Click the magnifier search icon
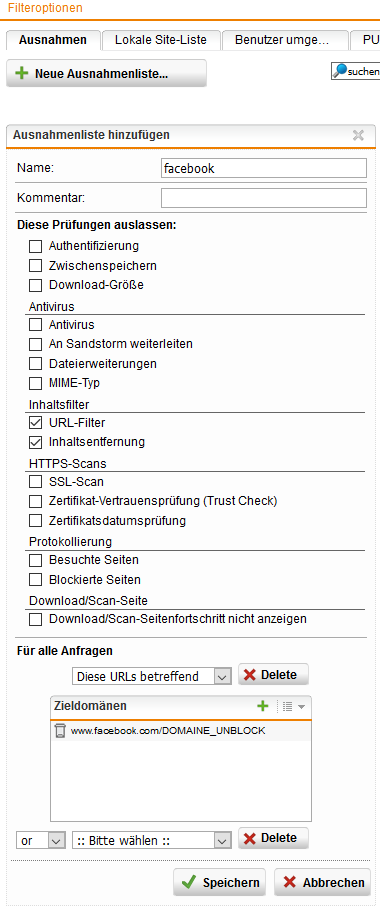Image resolution: width=380 pixels, height=906 pixels. (x=341, y=70)
